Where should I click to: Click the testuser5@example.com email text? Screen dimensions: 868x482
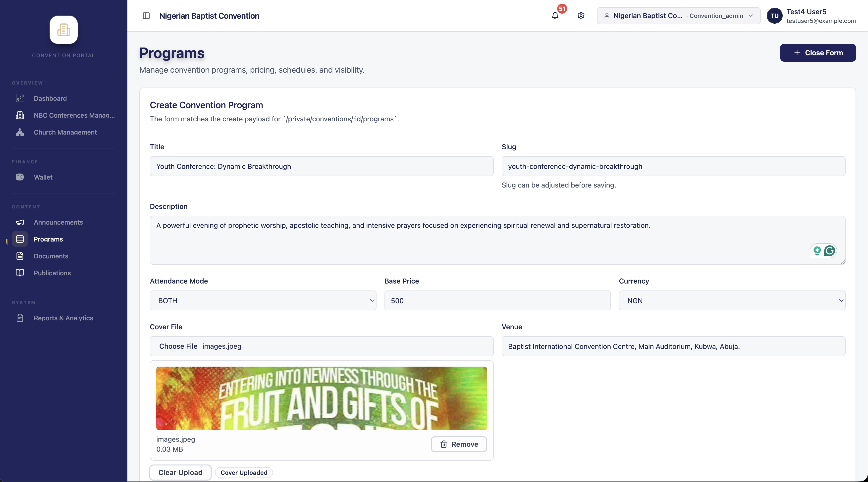[821, 21]
